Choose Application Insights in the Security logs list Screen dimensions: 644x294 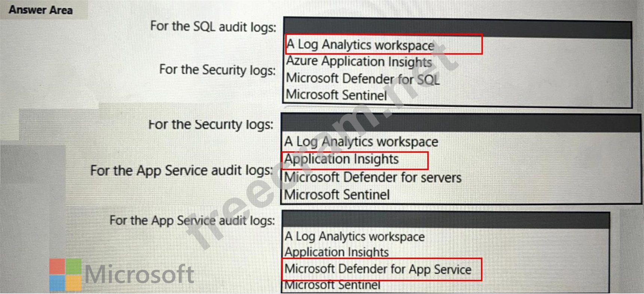click(341, 160)
